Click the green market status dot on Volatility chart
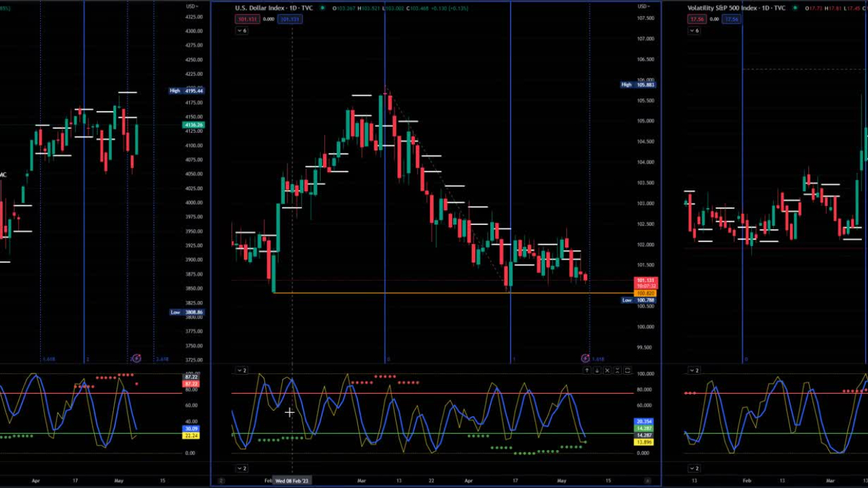Screen dimensions: 868x488 pyautogui.click(x=795, y=8)
